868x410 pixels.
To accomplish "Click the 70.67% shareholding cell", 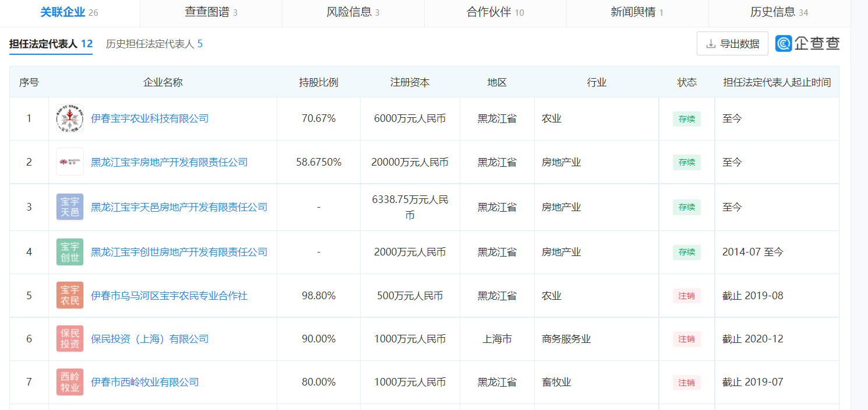I will coord(319,119).
